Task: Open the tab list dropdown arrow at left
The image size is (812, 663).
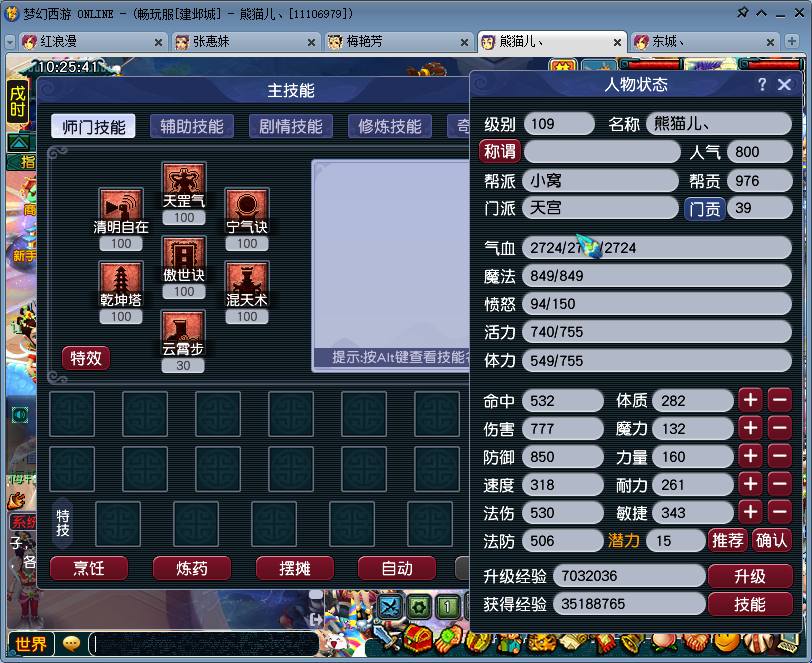Action: coord(10,42)
